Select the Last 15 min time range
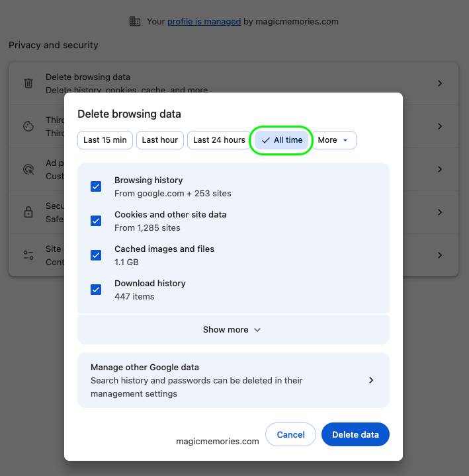Screen dimensions: 469x476 [105, 140]
